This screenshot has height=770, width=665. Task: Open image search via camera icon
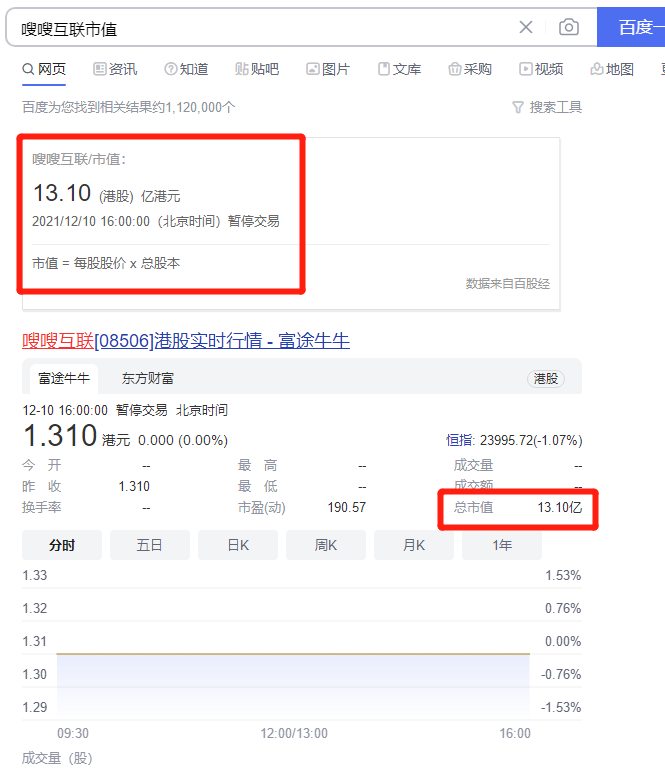coord(569,27)
